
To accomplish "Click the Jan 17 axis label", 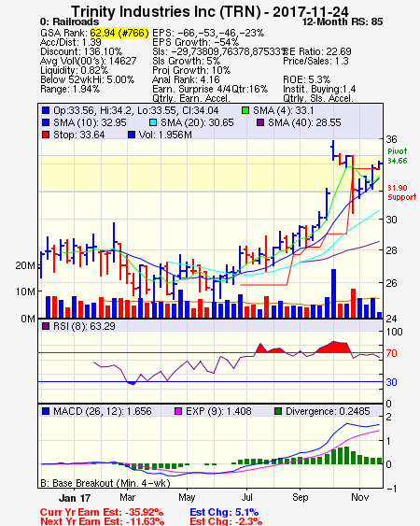I will coord(75,498).
